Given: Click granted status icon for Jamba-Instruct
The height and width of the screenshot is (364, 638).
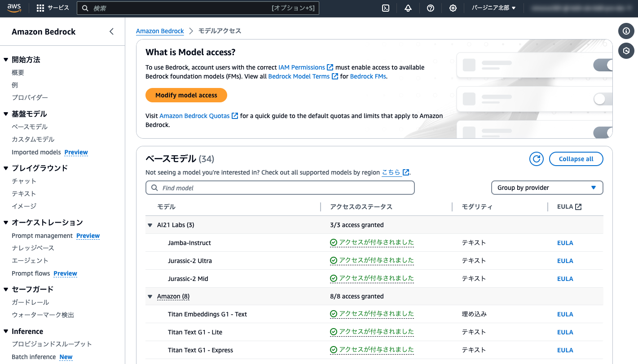Looking at the screenshot, I should tap(334, 243).
